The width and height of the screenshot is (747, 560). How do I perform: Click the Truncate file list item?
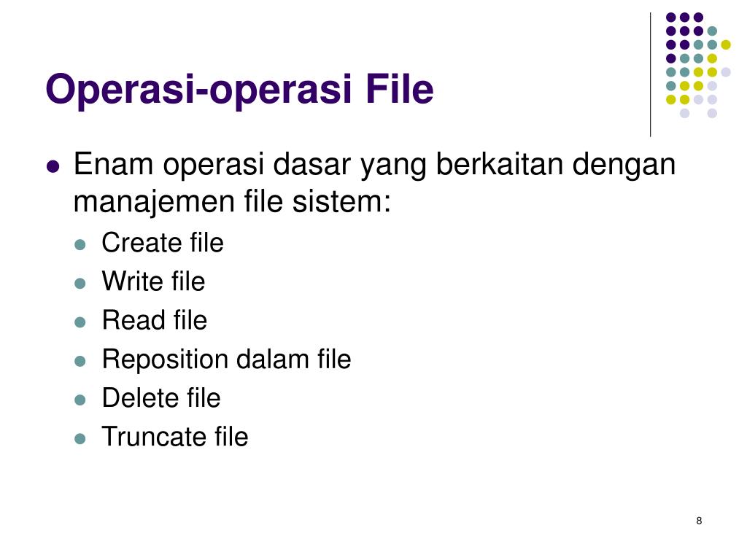175,437
